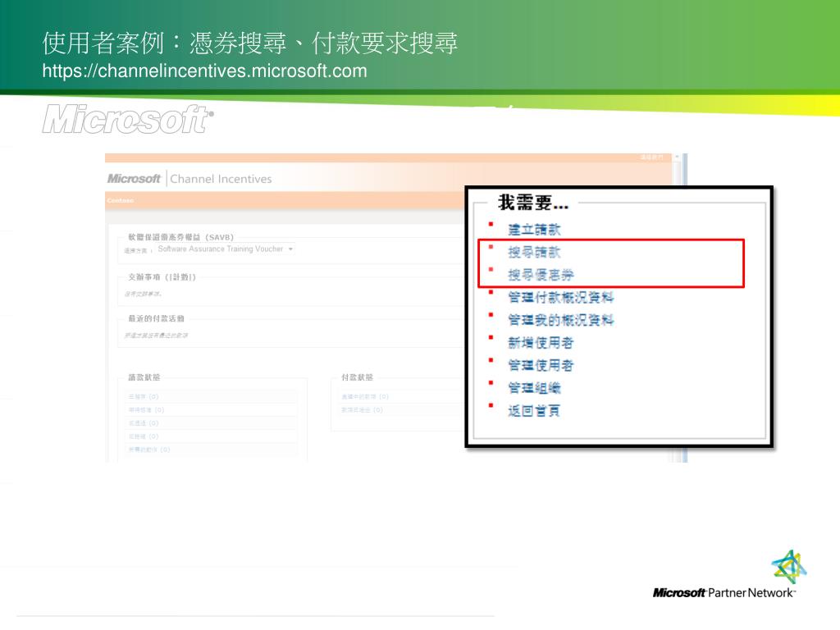Open the 建立請款 link
Image resolution: width=840 pixels, height=630 pixels.
tap(534, 230)
